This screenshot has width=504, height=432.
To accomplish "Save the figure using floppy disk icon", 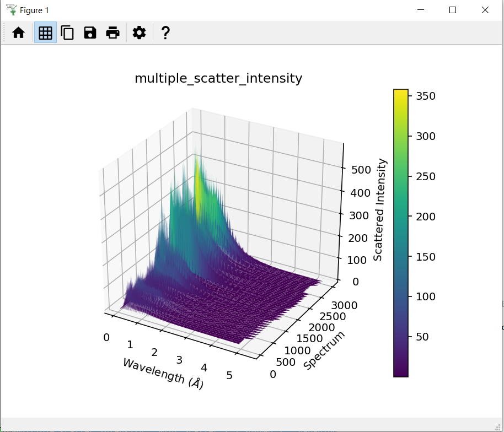I will 90,33.
